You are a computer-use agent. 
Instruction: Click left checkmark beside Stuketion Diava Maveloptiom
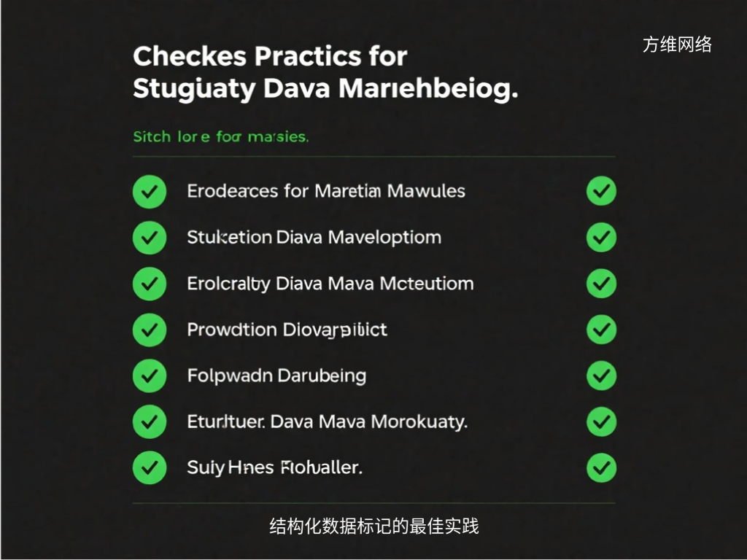coord(150,238)
